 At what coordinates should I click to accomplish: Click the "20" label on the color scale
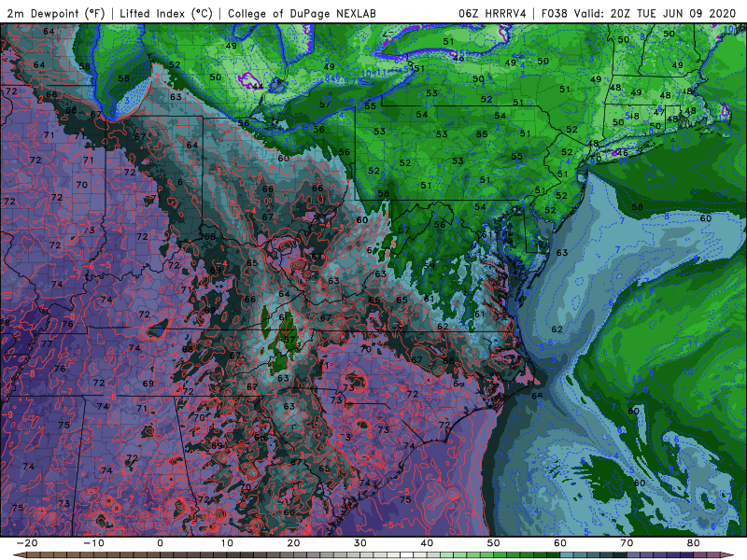293,543
